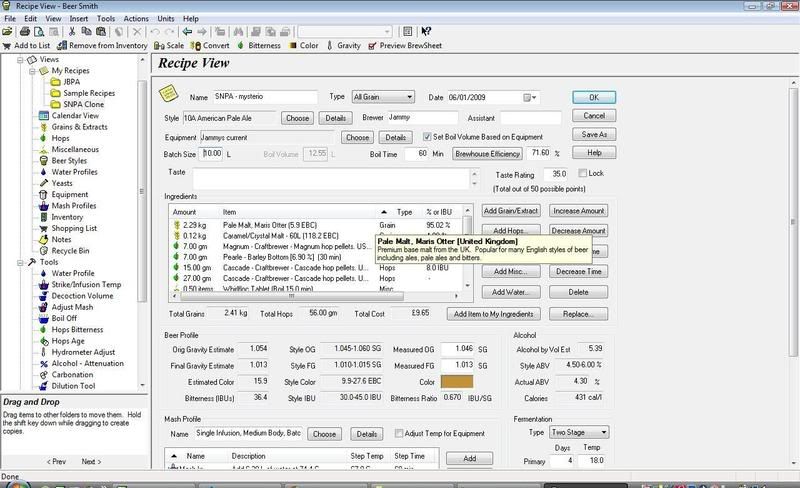Open the Units menu
Screen dimensions: 800x488
(166, 18)
